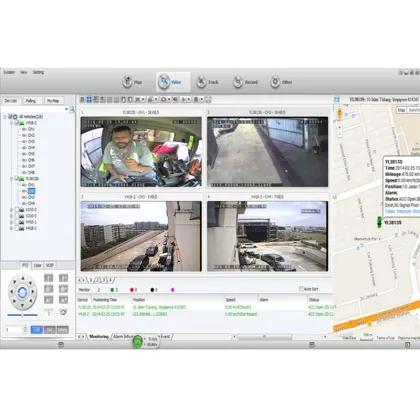Screen dimensions: 420x420
Task: Switch to the Polling tab
Action: pos(31,101)
